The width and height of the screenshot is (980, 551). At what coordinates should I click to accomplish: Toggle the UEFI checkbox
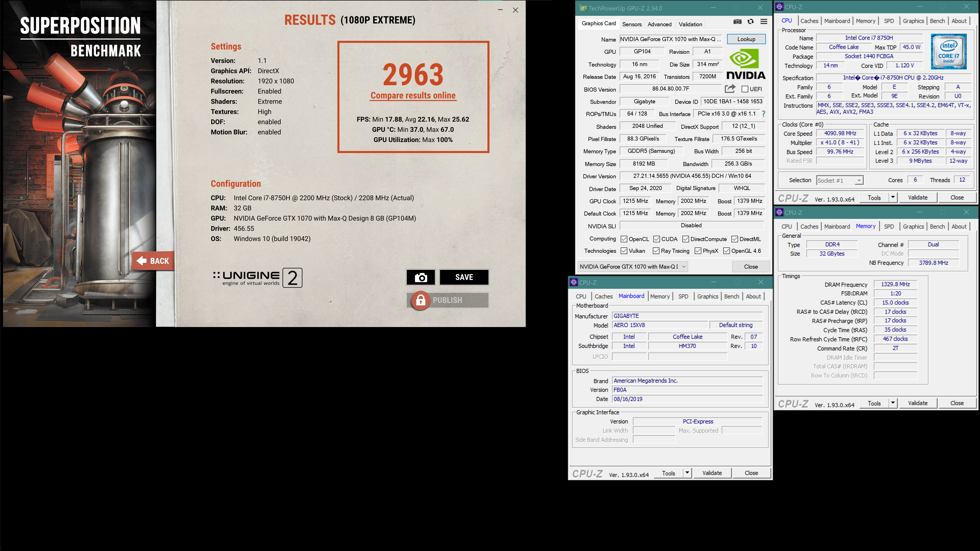745,89
